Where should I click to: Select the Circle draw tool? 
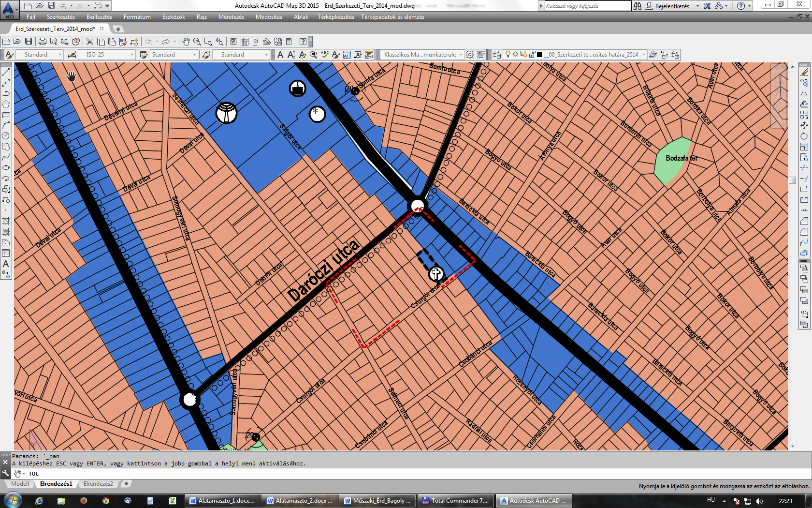click(6, 136)
